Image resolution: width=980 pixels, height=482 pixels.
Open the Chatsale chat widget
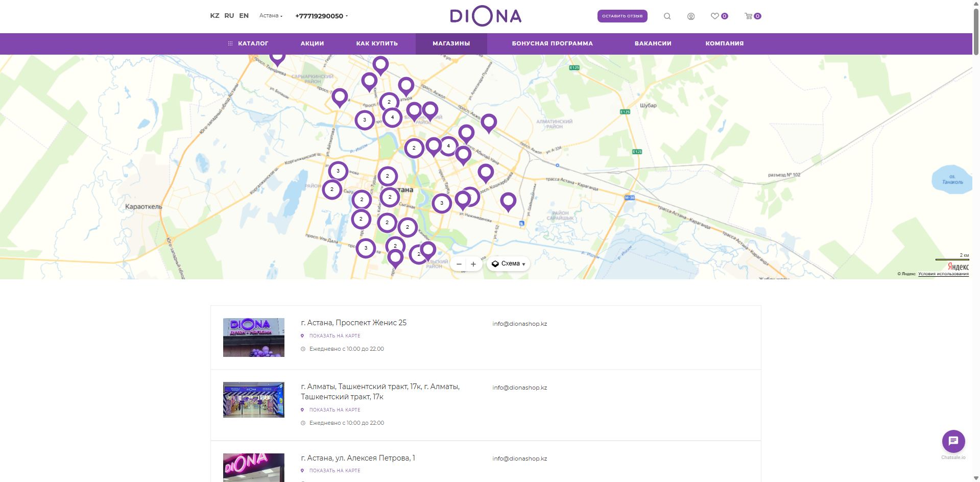click(953, 441)
